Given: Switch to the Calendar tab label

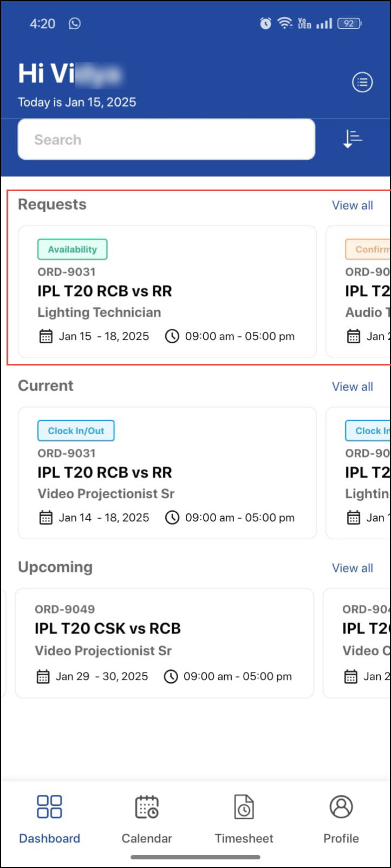Looking at the screenshot, I should coord(146,838).
